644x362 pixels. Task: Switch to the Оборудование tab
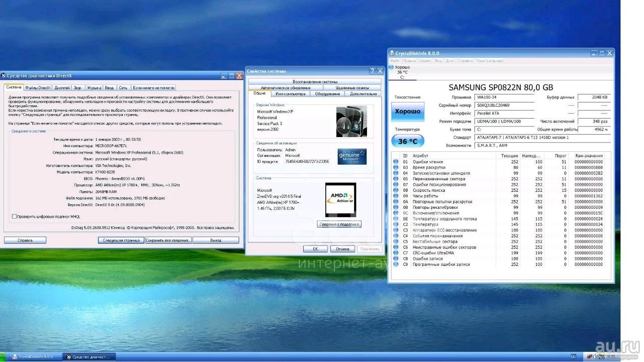coord(328,94)
